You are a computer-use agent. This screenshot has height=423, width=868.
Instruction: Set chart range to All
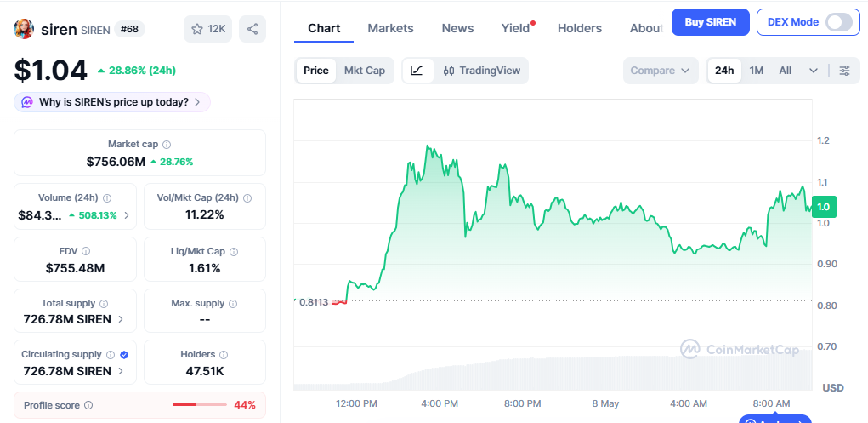[x=785, y=71]
